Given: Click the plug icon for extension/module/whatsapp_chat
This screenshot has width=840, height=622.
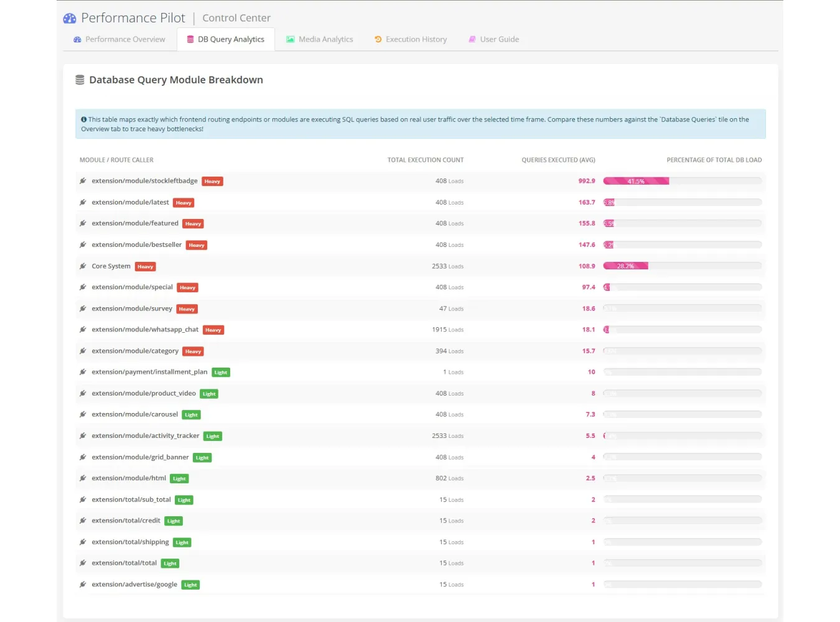Looking at the screenshot, I should coord(83,330).
